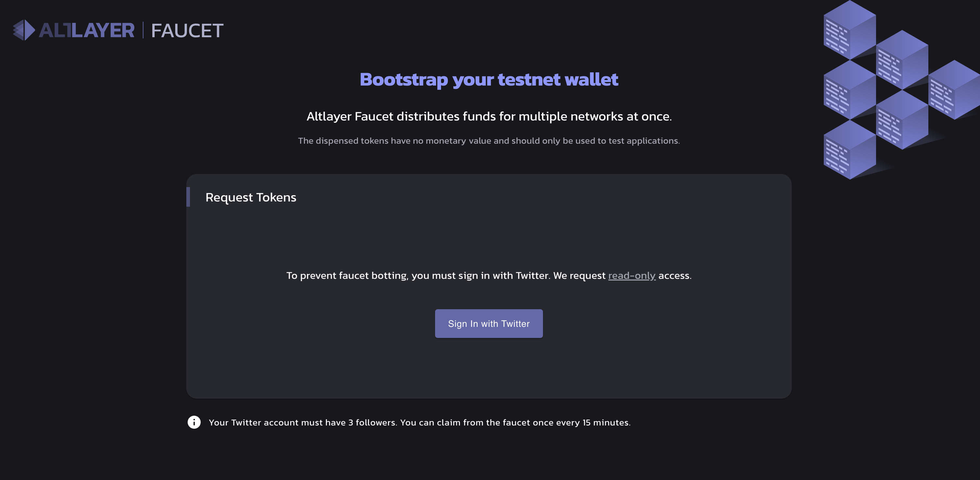Click the FAUCET wordmark in the header
The width and height of the screenshot is (980, 480).
coord(186,30)
